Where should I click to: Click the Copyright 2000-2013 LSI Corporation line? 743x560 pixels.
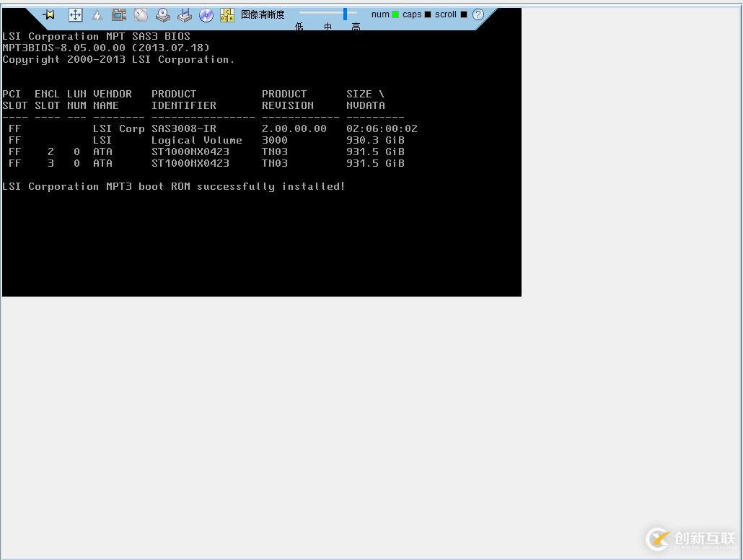click(x=118, y=60)
